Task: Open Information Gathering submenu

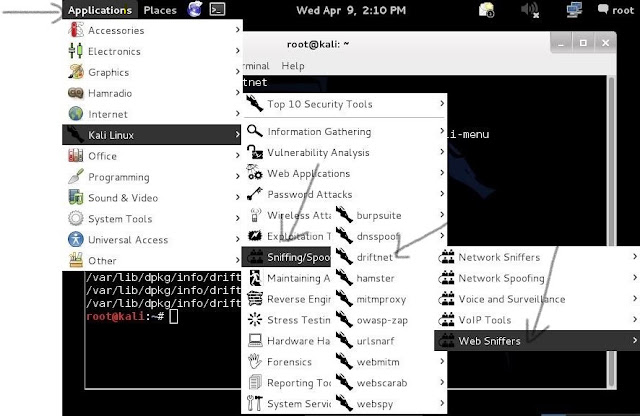Action: pos(344,131)
